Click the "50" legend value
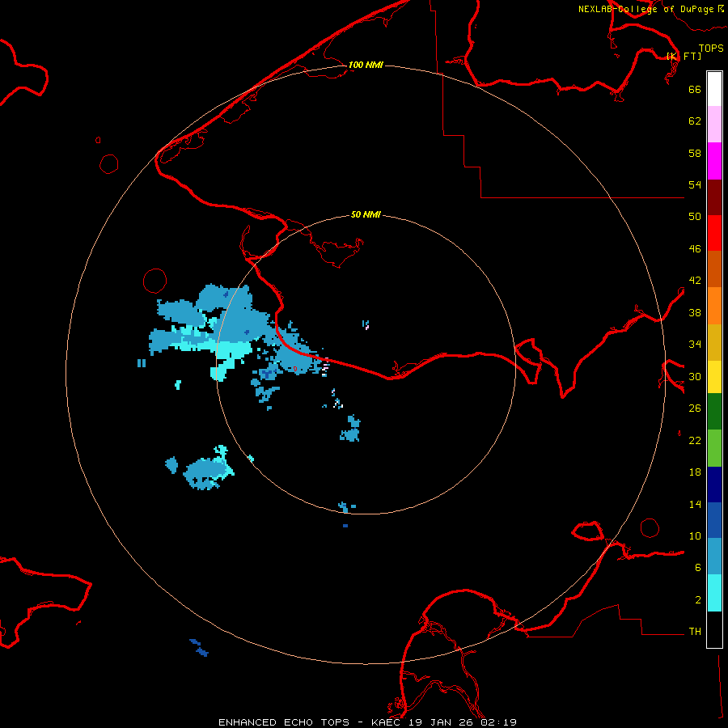 (695, 217)
